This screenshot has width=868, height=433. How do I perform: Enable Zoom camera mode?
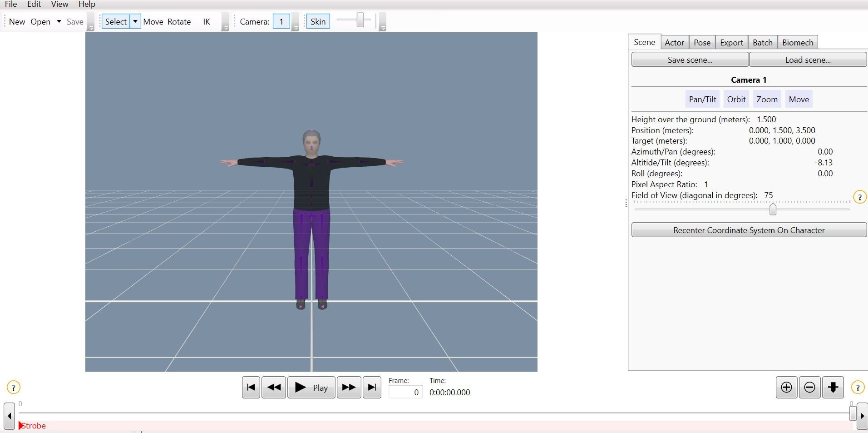767,100
